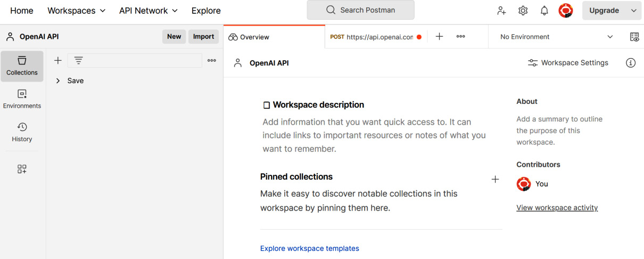Click the invite people icon

point(501,11)
